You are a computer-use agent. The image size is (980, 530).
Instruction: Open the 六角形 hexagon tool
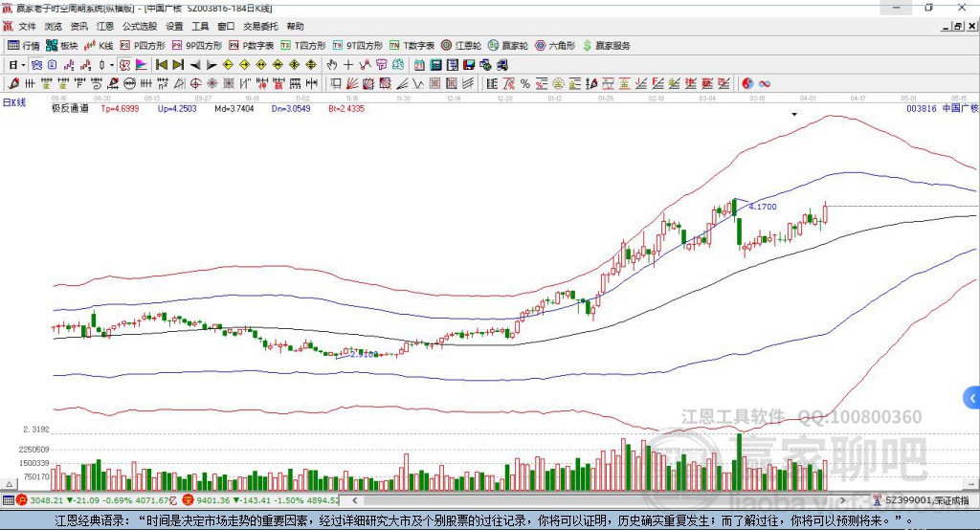(555, 46)
